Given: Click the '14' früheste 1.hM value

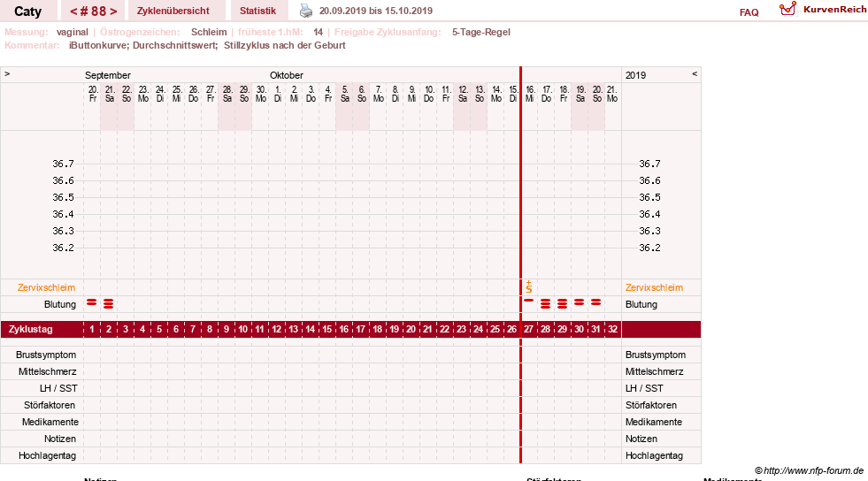Looking at the screenshot, I should [x=318, y=32].
